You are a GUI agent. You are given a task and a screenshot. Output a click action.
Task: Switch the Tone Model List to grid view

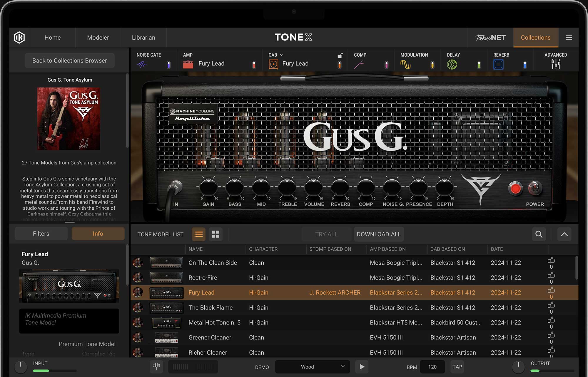point(216,234)
